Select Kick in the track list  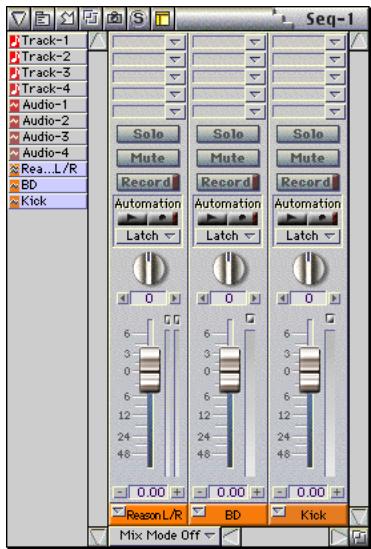pos(48,201)
